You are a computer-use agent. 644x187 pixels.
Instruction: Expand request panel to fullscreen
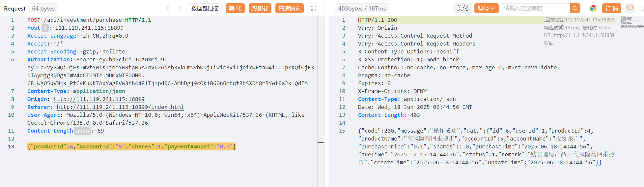[x=314, y=8]
